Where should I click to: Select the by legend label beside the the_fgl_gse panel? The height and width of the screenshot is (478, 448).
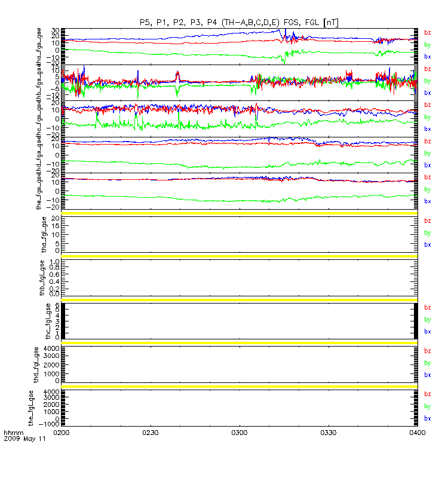pyautogui.click(x=428, y=406)
